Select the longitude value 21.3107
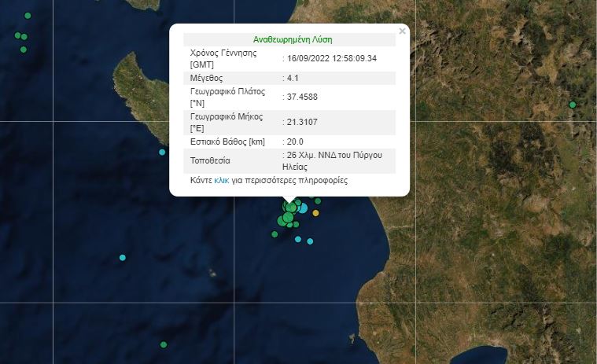597x364 pixels. tap(300, 122)
